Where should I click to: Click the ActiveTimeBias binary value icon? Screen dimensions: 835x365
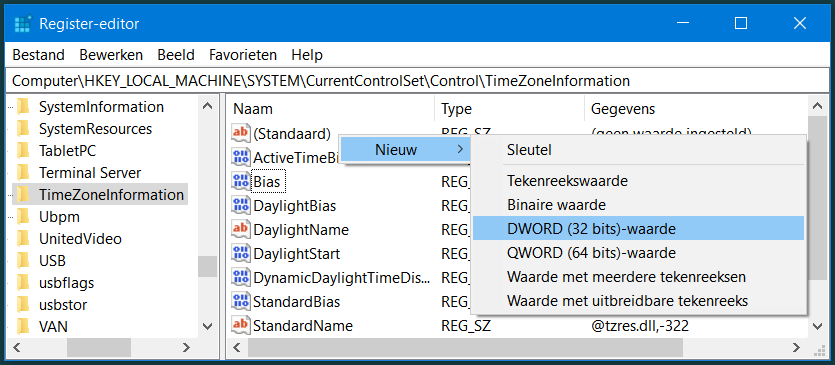pos(241,157)
